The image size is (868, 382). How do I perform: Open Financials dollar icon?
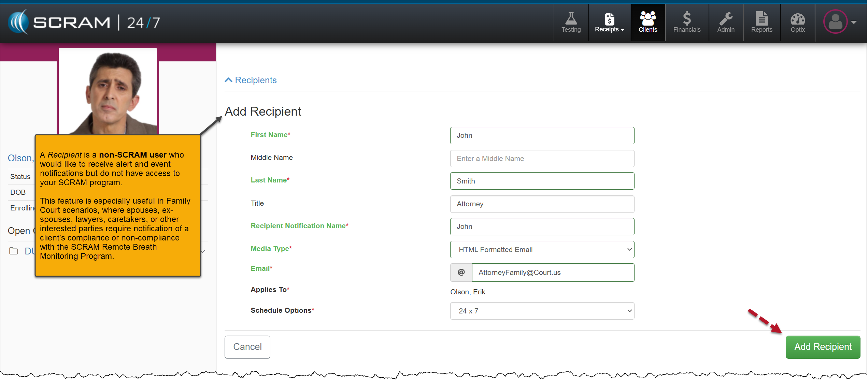686,23
